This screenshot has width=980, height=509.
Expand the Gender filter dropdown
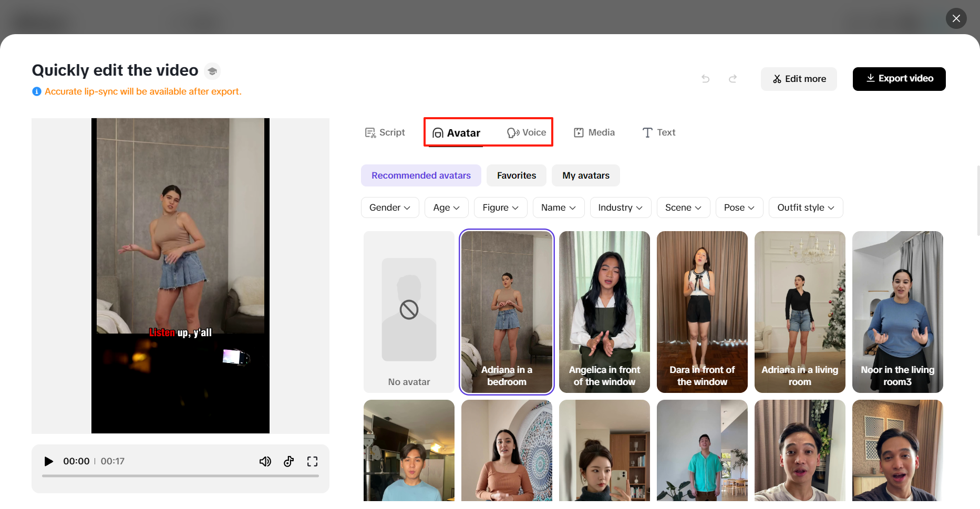click(x=390, y=207)
